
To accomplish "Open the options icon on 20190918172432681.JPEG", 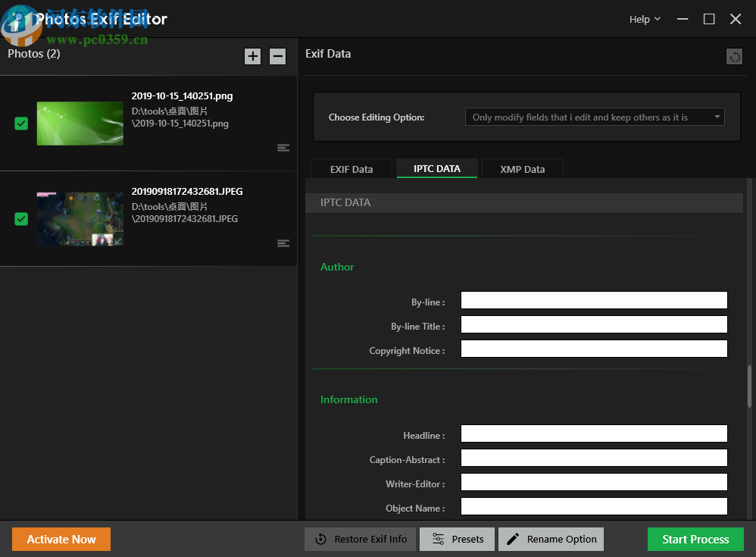I will point(283,243).
